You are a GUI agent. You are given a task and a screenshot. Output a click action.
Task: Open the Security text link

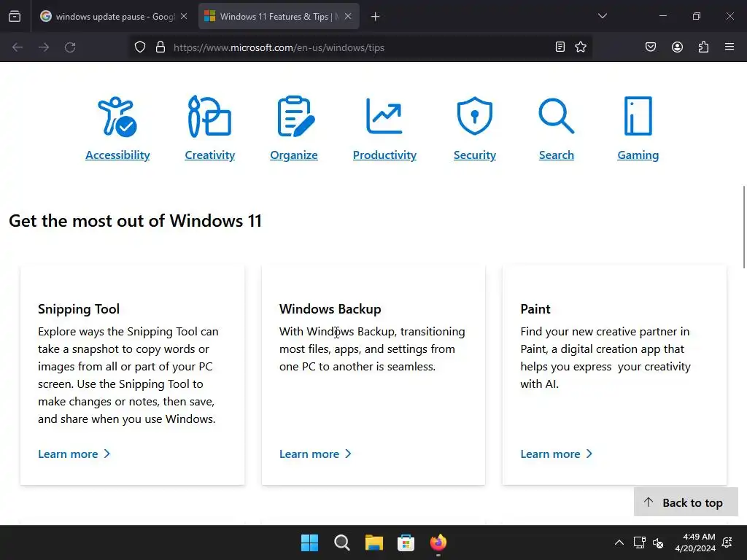(x=474, y=155)
